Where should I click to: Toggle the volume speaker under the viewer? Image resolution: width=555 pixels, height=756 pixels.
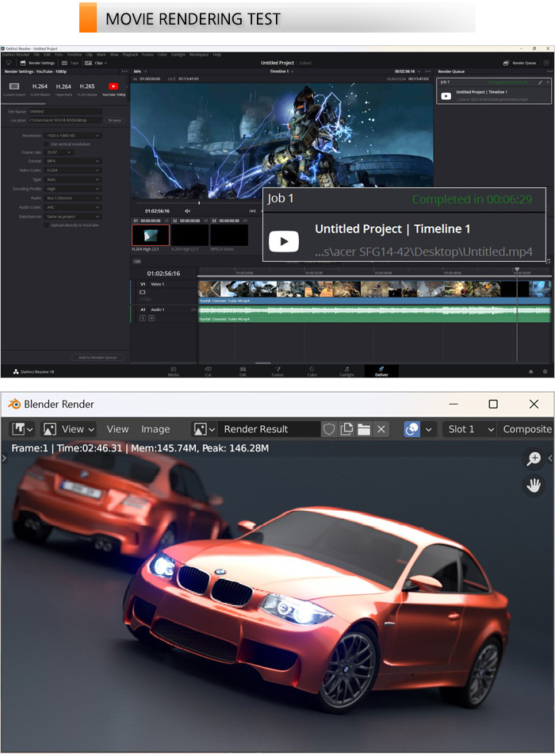point(187,211)
